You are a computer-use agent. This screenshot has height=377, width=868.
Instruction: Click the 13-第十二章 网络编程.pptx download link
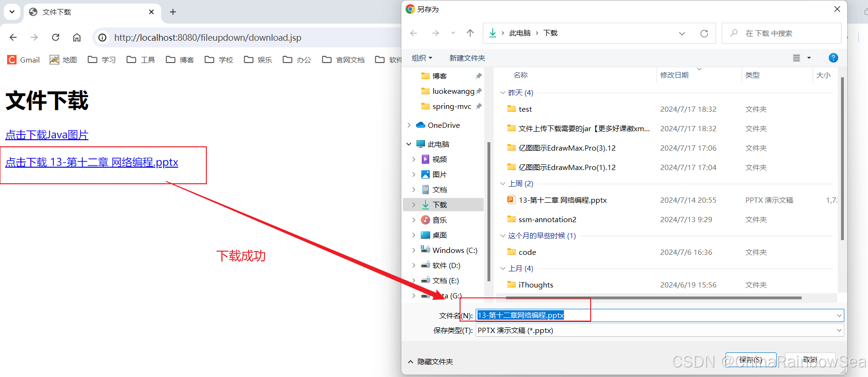coord(92,162)
